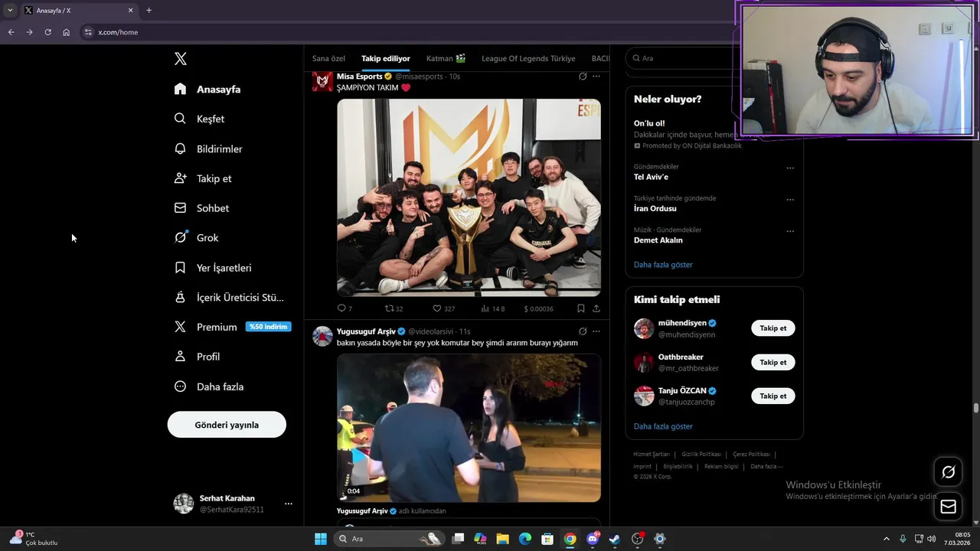
Task: Open a new browser tab
Action: 149,10
